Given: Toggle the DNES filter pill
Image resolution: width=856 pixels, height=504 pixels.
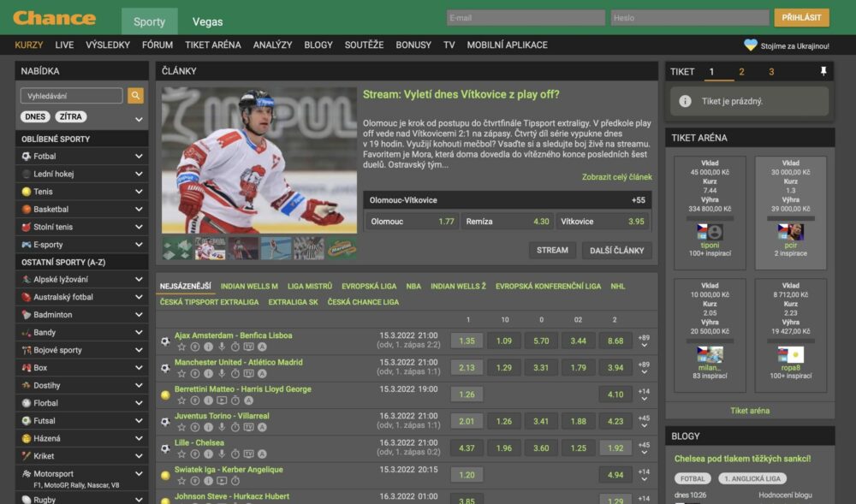Looking at the screenshot, I should tap(35, 116).
